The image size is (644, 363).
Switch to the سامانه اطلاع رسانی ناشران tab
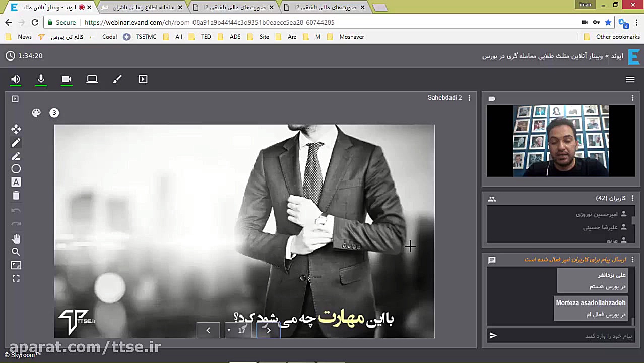click(141, 7)
